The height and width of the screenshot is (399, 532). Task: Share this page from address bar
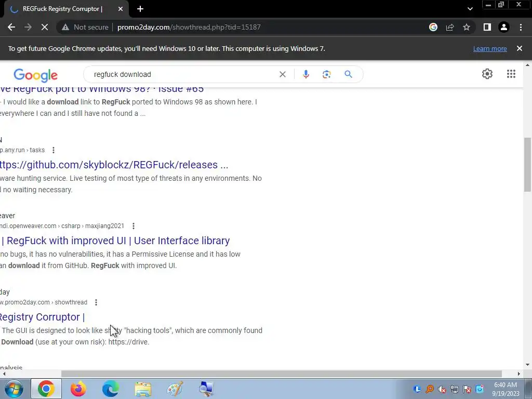point(450,27)
